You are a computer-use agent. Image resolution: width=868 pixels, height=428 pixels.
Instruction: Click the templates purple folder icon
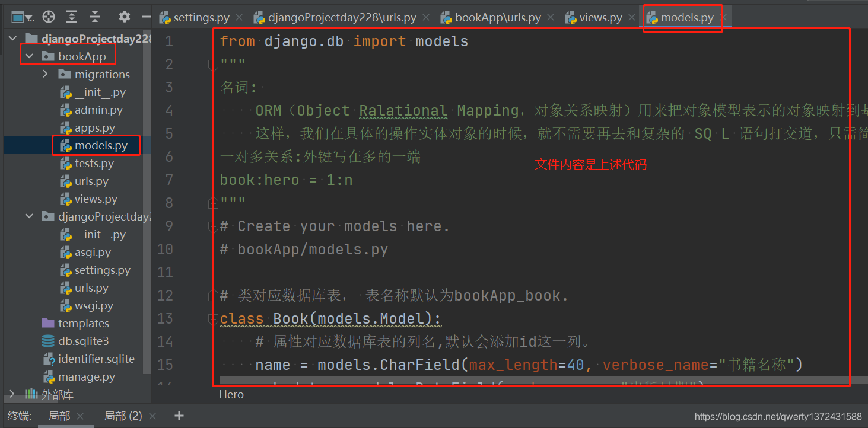(x=49, y=324)
